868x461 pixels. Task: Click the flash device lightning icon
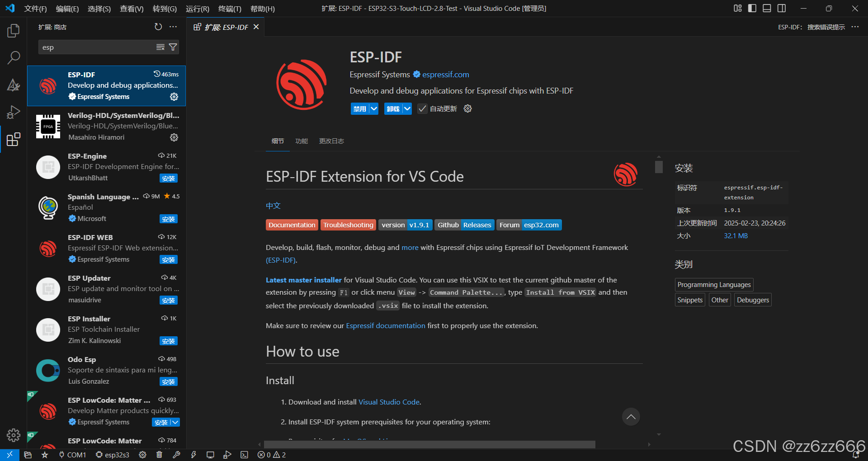(193, 455)
